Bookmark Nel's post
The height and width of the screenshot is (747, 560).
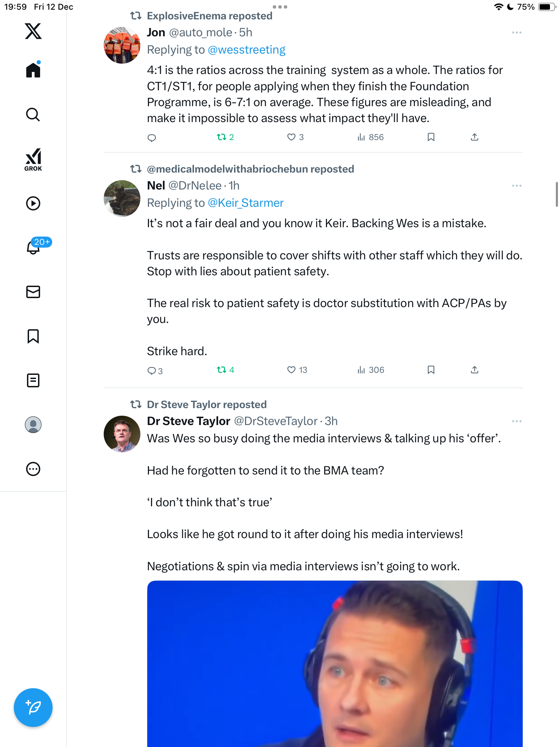[431, 370]
